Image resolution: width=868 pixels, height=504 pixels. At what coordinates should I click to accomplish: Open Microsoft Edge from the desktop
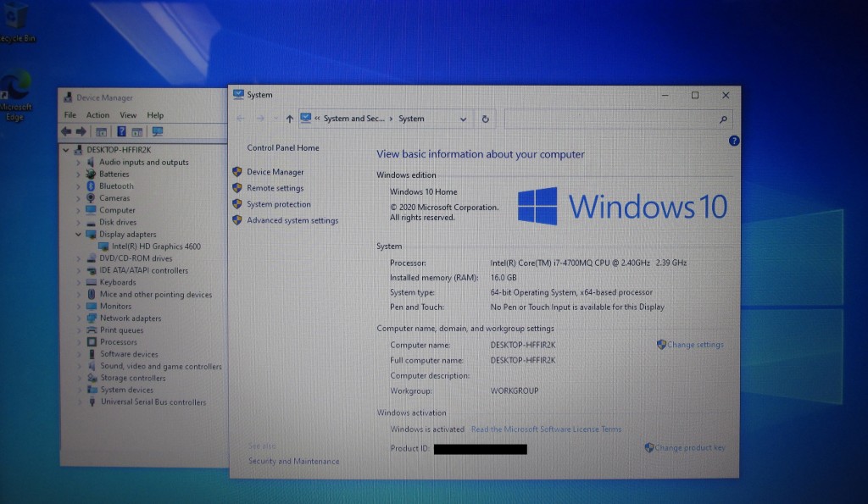coord(14,97)
